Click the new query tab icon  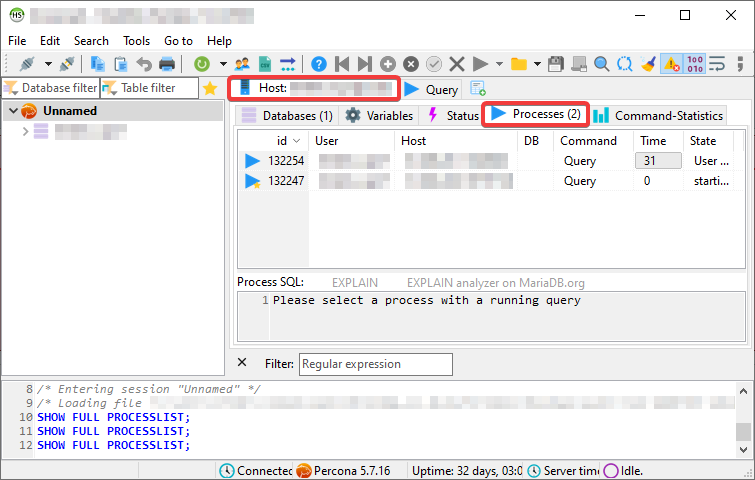coord(478,89)
